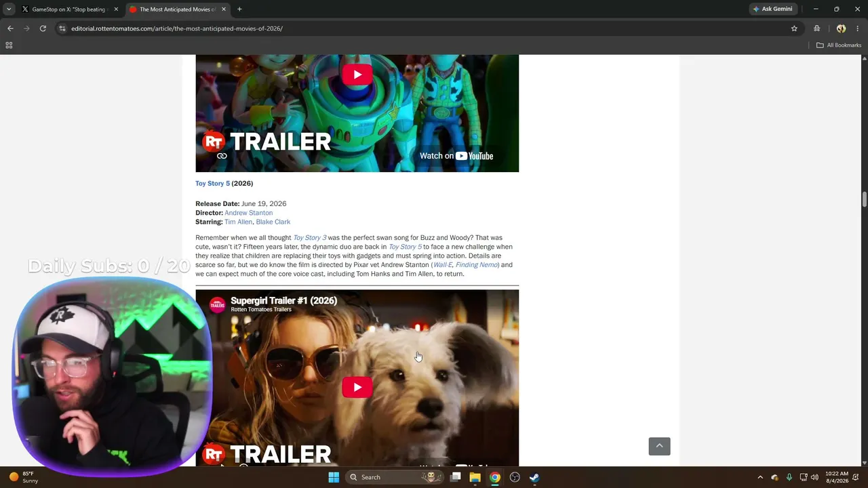Open the Chrome profile avatar
The image size is (868, 488).
click(x=841, y=28)
